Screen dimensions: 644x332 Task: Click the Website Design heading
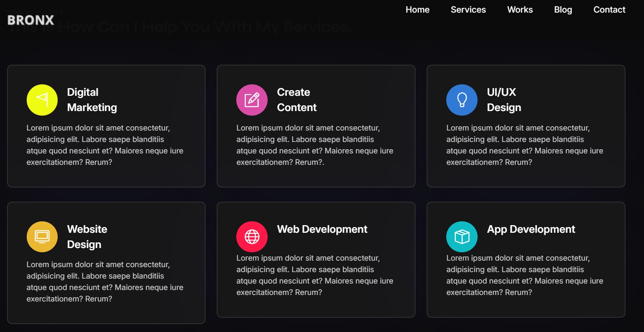click(87, 237)
